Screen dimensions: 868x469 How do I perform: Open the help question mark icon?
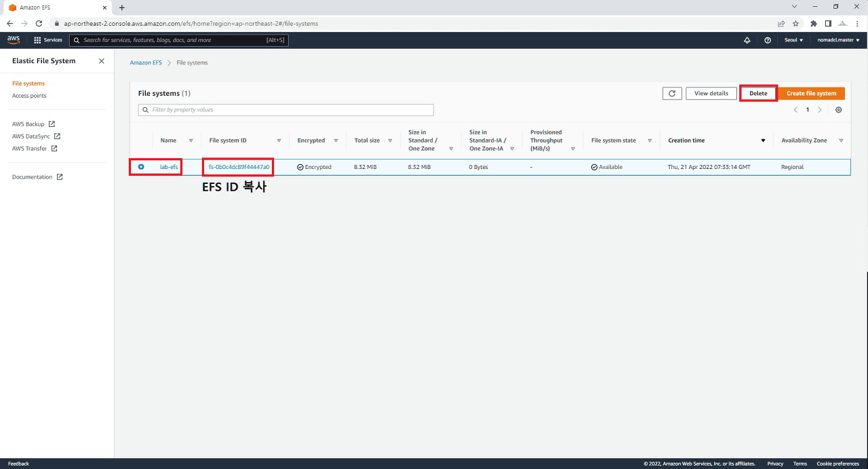(768, 40)
